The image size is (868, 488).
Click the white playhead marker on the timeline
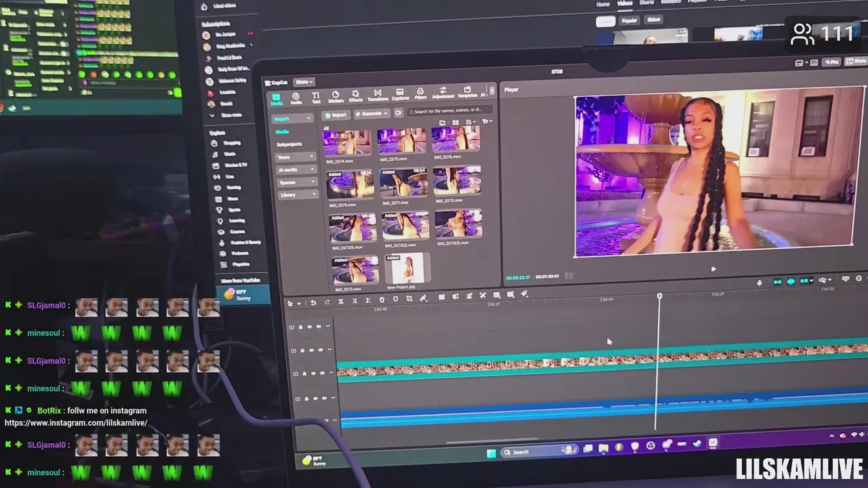click(x=659, y=296)
